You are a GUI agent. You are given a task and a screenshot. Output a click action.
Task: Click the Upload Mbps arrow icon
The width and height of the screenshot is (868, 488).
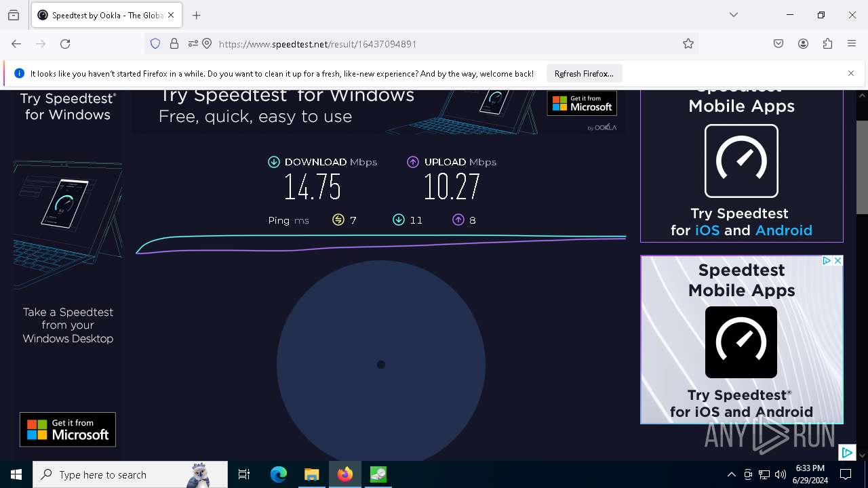(413, 162)
